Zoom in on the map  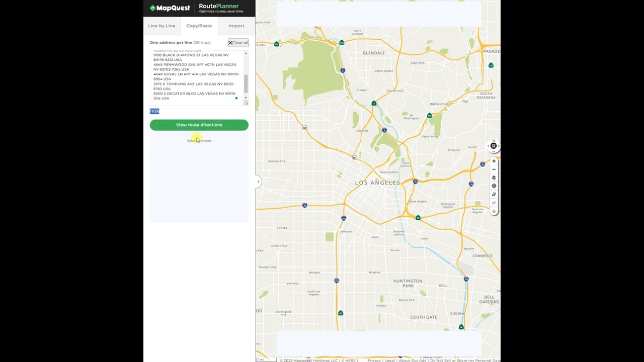[494, 161]
